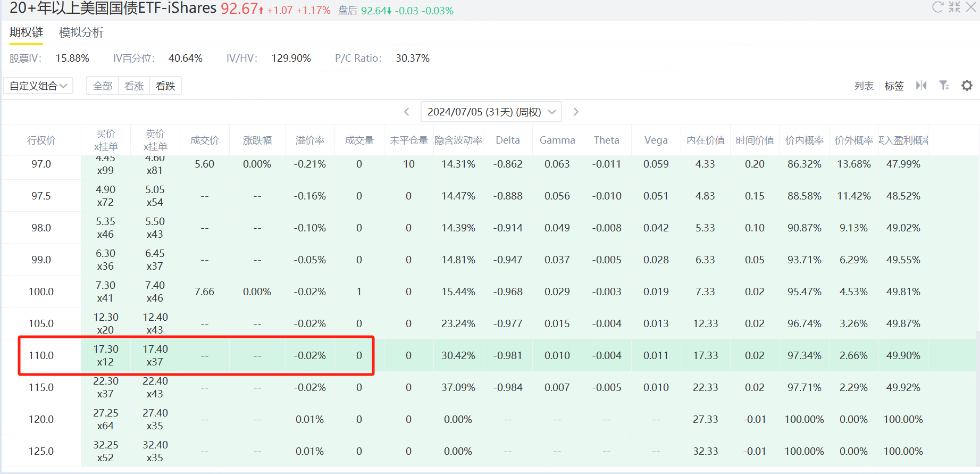Select the 125.0 strike price row
Screen dimensions: 980x474
coord(490,451)
